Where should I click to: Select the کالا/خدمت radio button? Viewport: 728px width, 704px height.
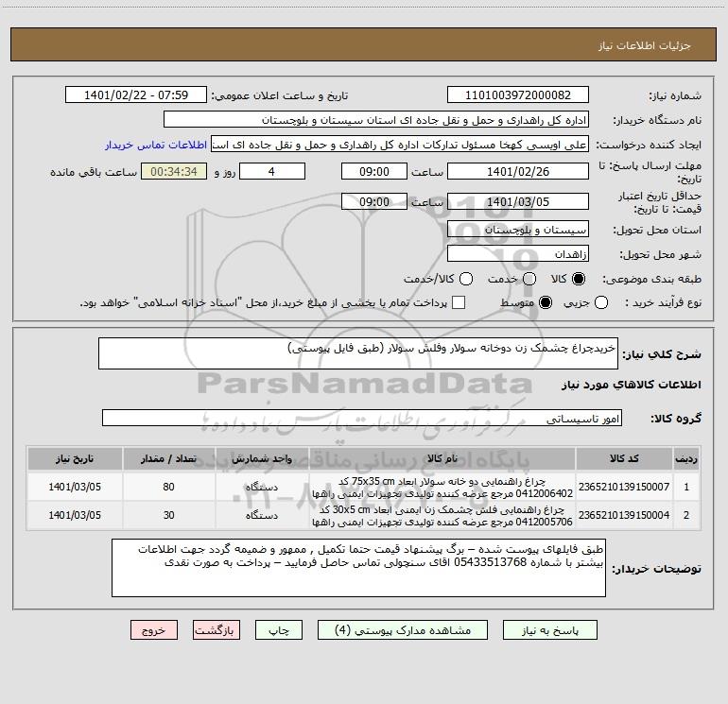(x=466, y=279)
